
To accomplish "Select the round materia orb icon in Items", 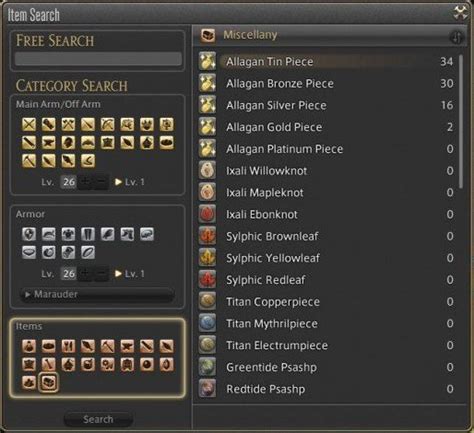I will click(147, 364).
